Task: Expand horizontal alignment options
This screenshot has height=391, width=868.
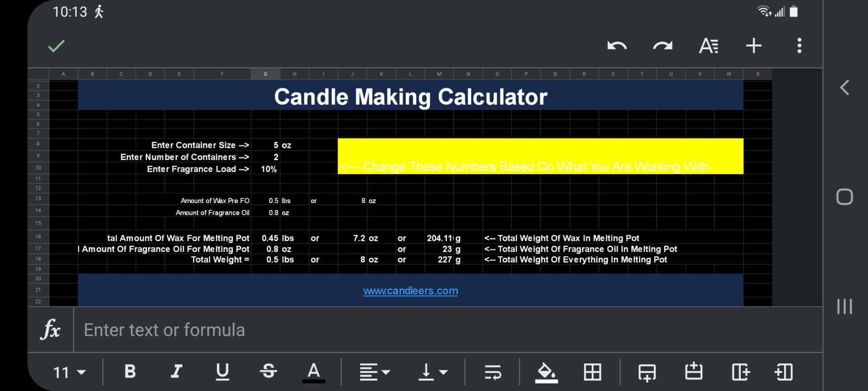Action: [x=375, y=372]
